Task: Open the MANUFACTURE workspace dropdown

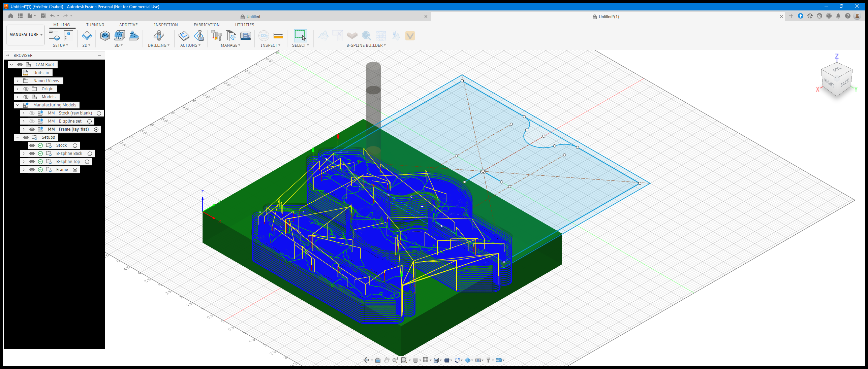Action: click(x=26, y=35)
